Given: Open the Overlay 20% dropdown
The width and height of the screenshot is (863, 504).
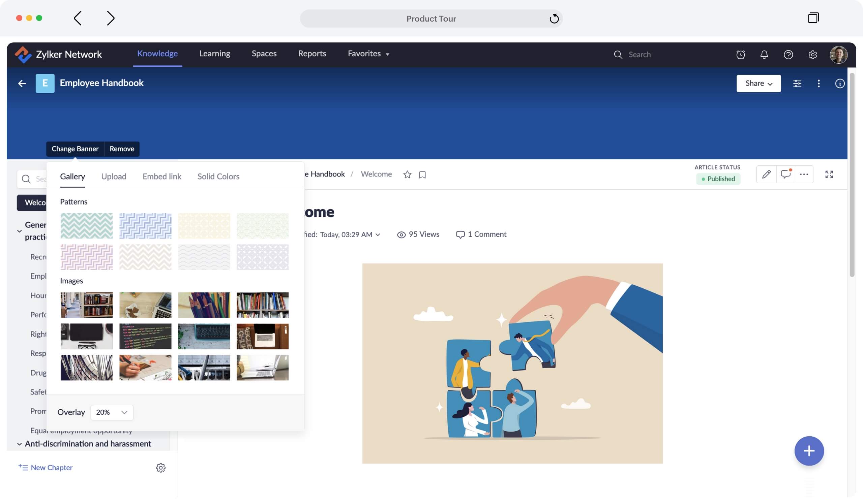Looking at the screenshot, I should (112, 412).
